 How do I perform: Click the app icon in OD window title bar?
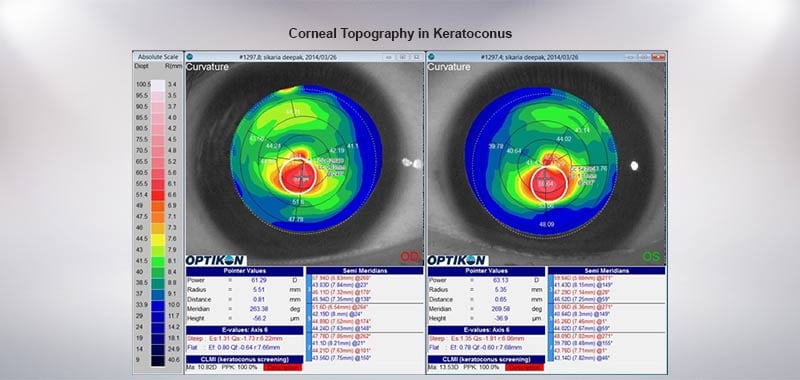pyautogui.click(x=190, y=57)
